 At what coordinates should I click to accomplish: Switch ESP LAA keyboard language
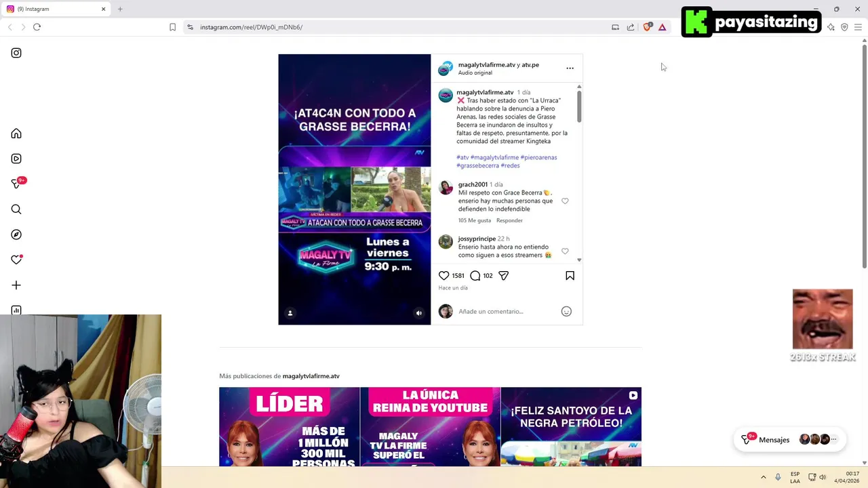(795, 477)
